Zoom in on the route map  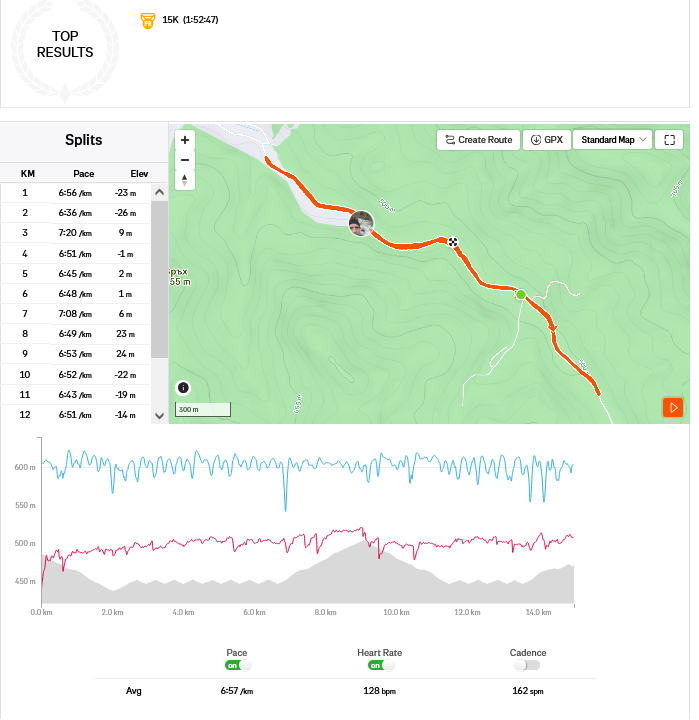pyautogui.click(x=185, y=141)
